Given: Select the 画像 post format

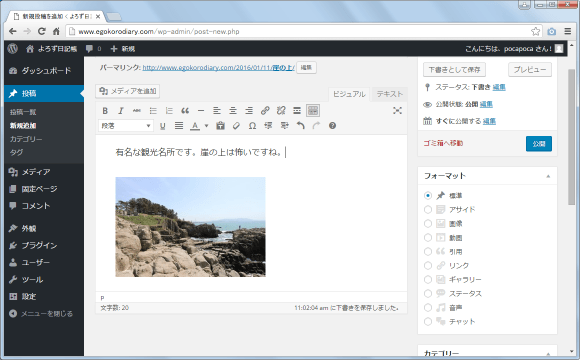Looking at the screenshot, I should pos(428,223).
